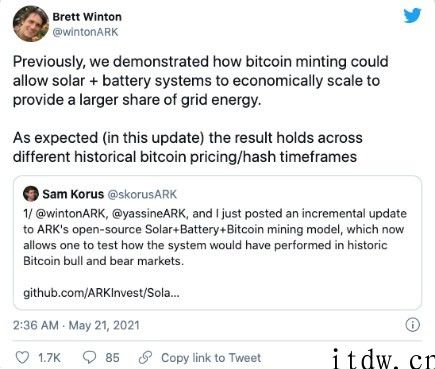This screenshot has width=435, height=369.
Task: View the 85 replies count
Action: [112, 358]
